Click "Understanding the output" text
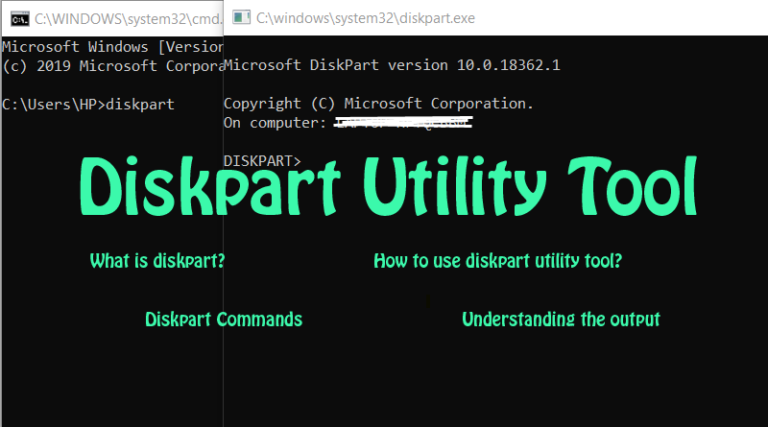 pos(561,319)
